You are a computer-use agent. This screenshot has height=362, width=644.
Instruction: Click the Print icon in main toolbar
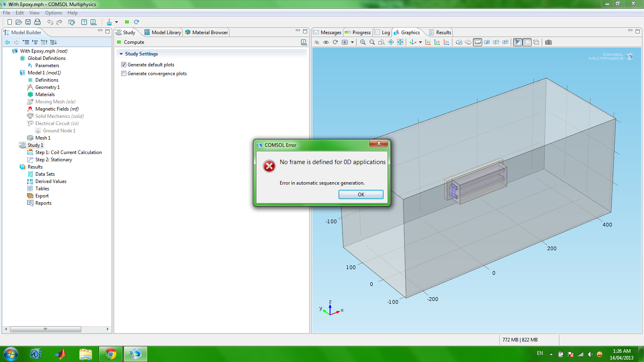(37, 22)
